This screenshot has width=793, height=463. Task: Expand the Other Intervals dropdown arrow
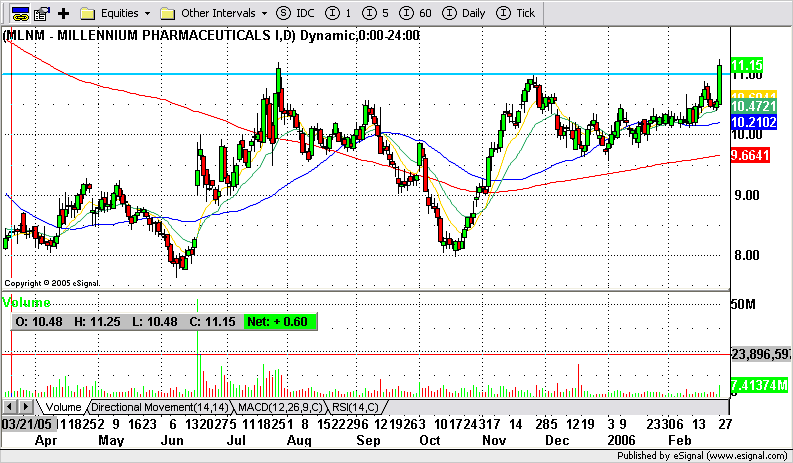(x=265, y=14)
